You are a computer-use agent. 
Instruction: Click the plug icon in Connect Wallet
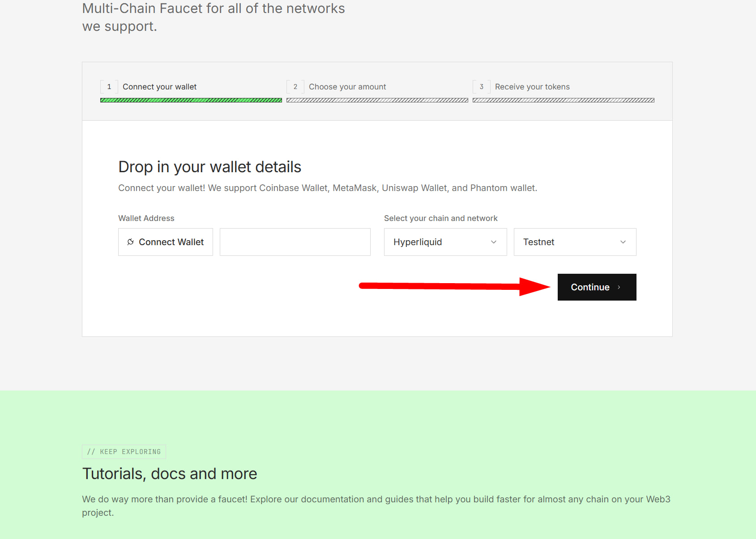[x=131, y=242]
